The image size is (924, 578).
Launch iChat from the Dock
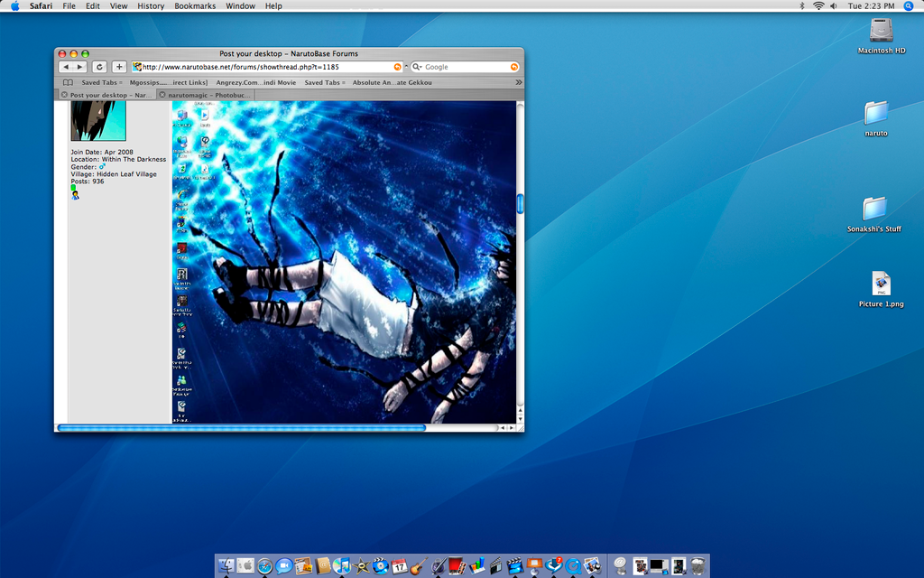click(284, 566)
